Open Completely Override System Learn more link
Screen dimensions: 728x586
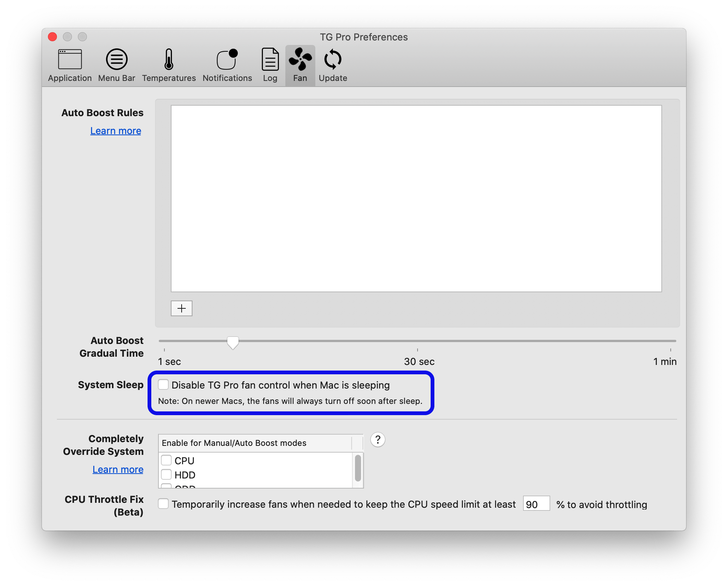118,469
